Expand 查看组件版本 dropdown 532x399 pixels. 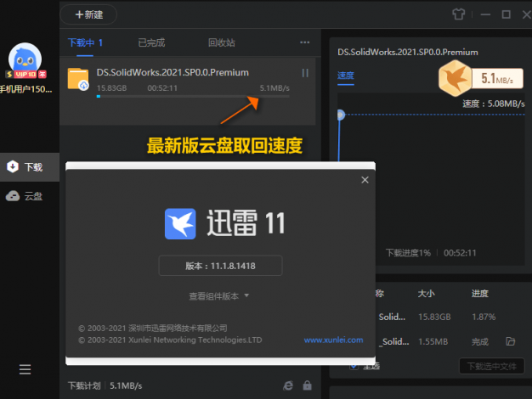tap(219, 296)
